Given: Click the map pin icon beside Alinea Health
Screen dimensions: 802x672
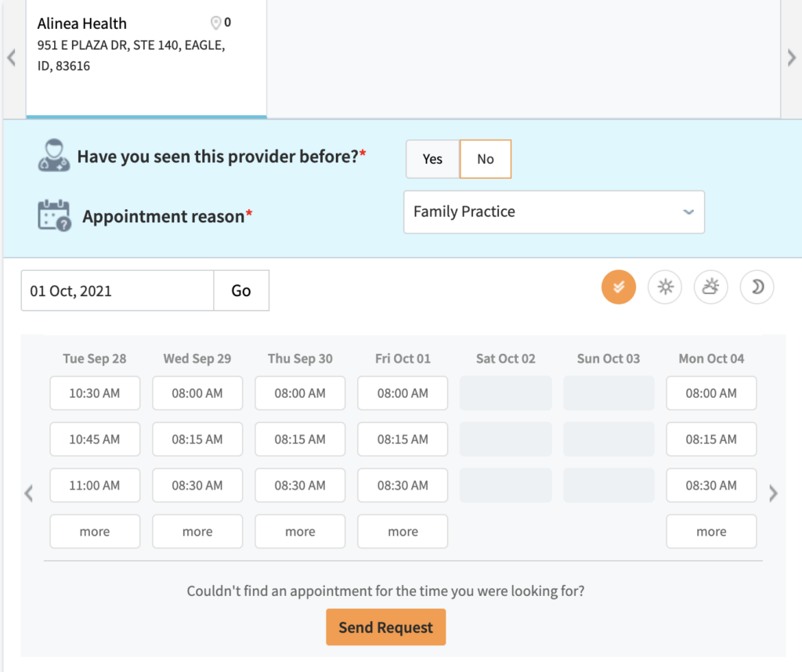Looking at the screenshot, I should [x=216, y=23].
